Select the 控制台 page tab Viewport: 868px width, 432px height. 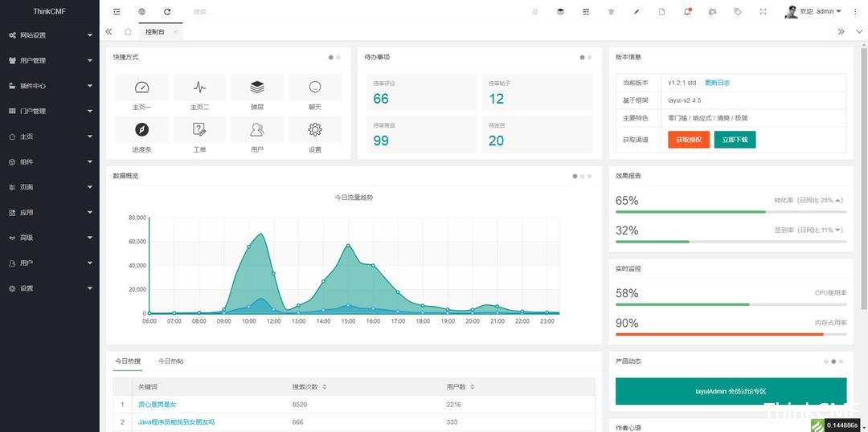(154, 32)
